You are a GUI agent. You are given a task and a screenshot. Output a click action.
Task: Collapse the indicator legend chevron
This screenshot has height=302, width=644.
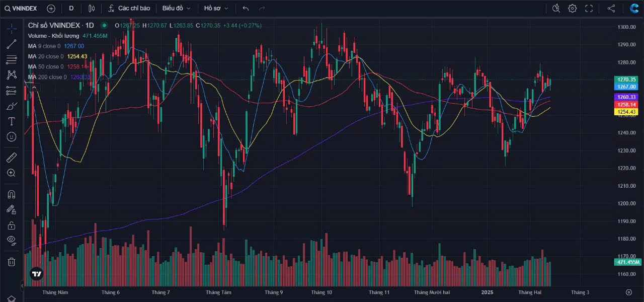coord(34,88)
